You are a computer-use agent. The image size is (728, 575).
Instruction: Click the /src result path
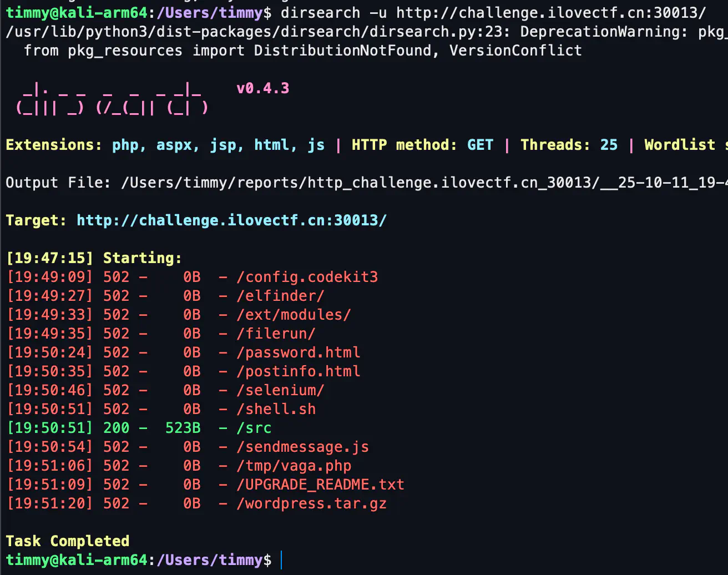click(254, 428)
